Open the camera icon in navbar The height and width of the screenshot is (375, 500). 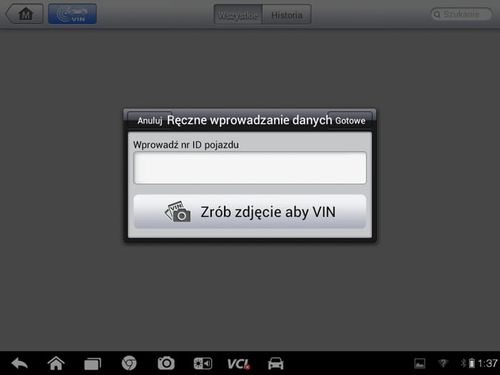(166, 363)
